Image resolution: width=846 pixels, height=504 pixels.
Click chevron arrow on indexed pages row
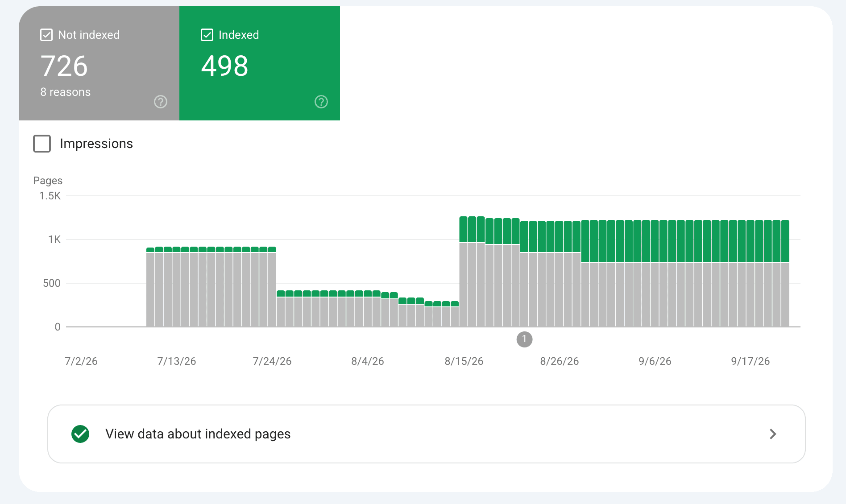click(x=773, y=434)
